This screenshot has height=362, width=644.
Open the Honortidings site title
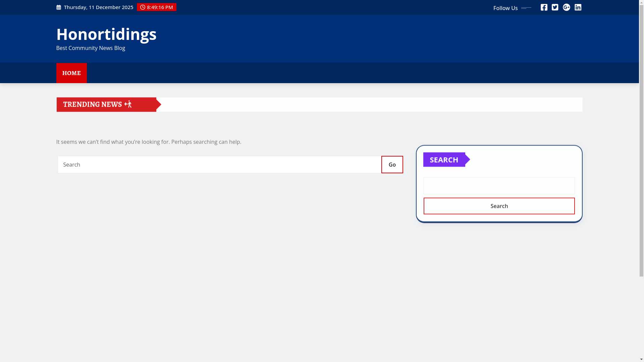pyautogui.click(x=106, y=34)
